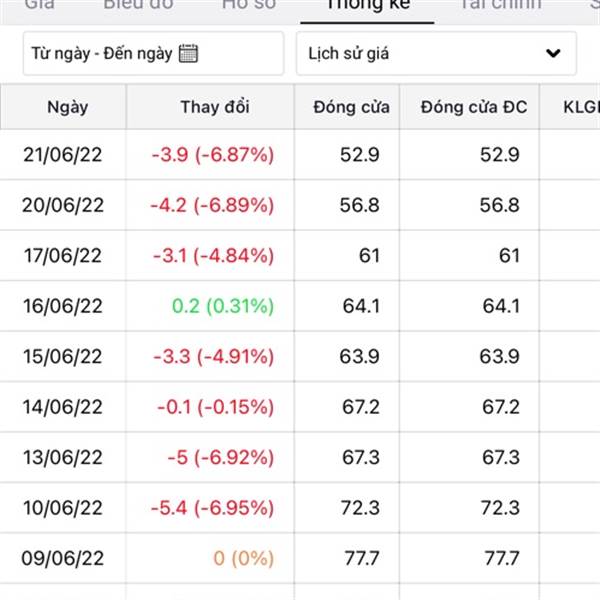Viewport: 600px width, 600px height.
Task: Switch to the Biểu đồ tab
Action: [x=138, y=5]
